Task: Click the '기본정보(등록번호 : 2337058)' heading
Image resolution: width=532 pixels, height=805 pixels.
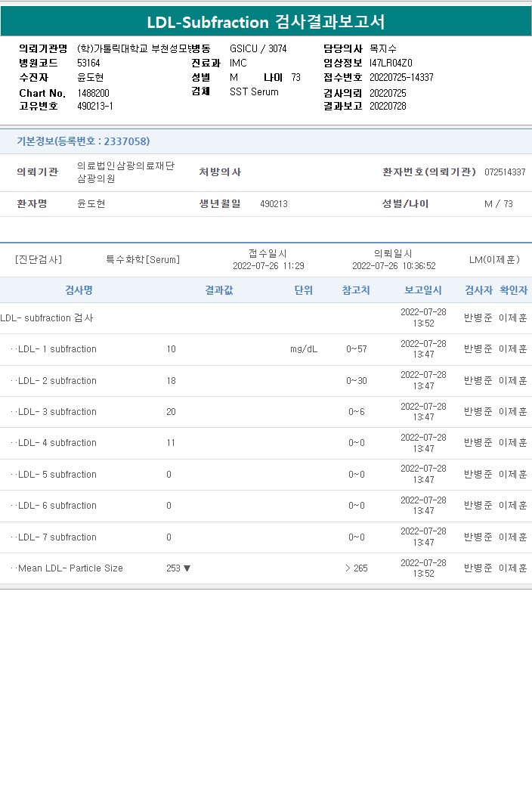Action: (83, 141)
